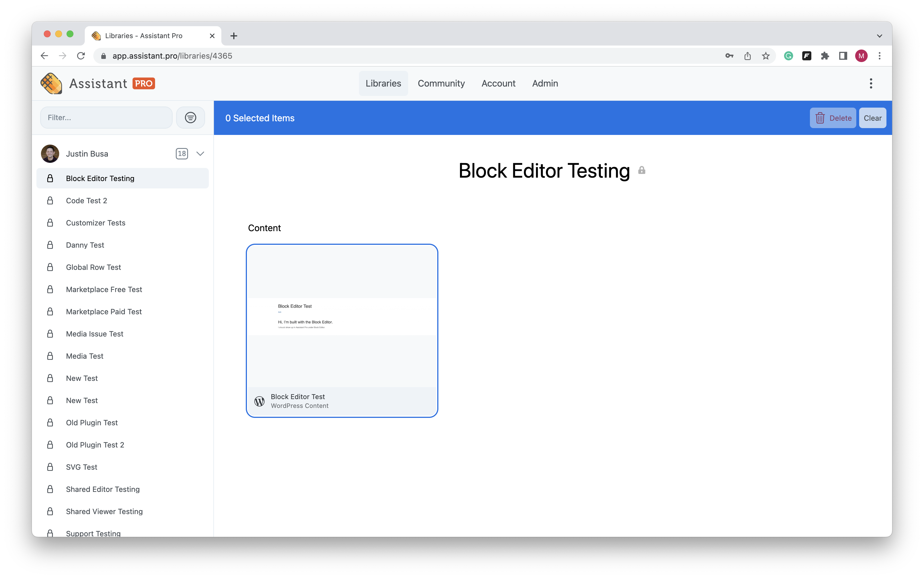Open filter options beside the Filter field
Image resolution: width=924 pixels, height=579 pixels.
[x=190, y=118]
